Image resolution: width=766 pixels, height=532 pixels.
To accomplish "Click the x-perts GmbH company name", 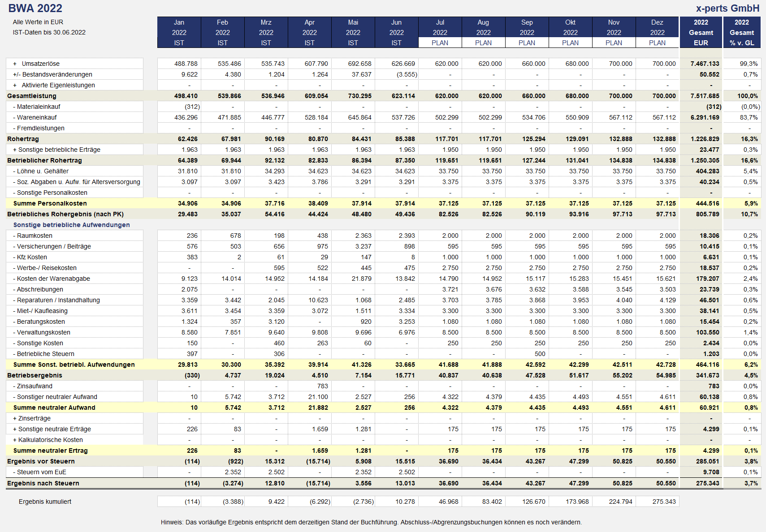I will pyautogui.click(x=727, y=8).
